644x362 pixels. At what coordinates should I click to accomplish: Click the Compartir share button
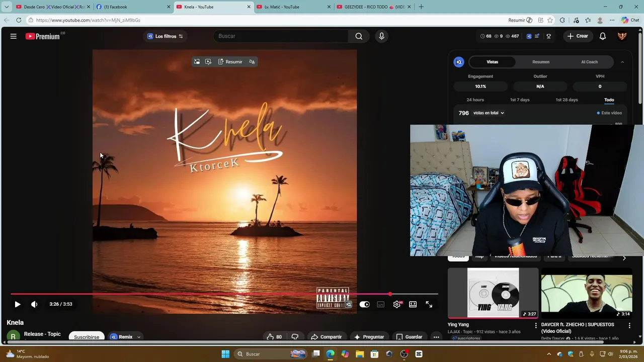[x=327, y=337]
